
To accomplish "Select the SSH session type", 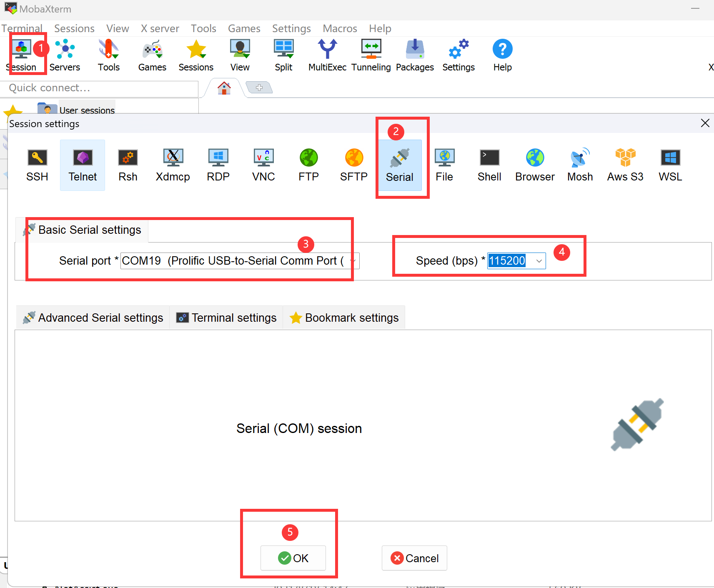I will click(x=37, y=165).
